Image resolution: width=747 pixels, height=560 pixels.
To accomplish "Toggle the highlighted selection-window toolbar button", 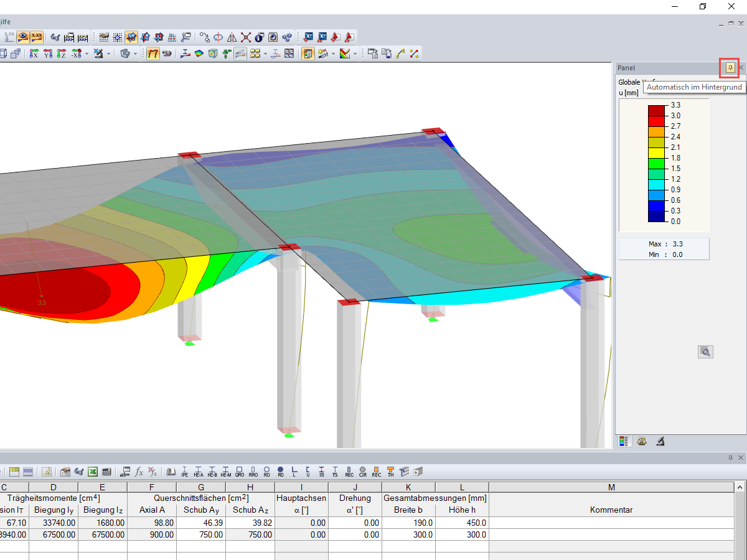I will pos(131,37).
